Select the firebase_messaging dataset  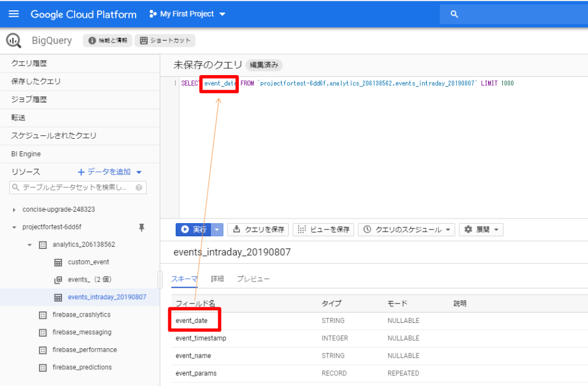tap(82, 332)
